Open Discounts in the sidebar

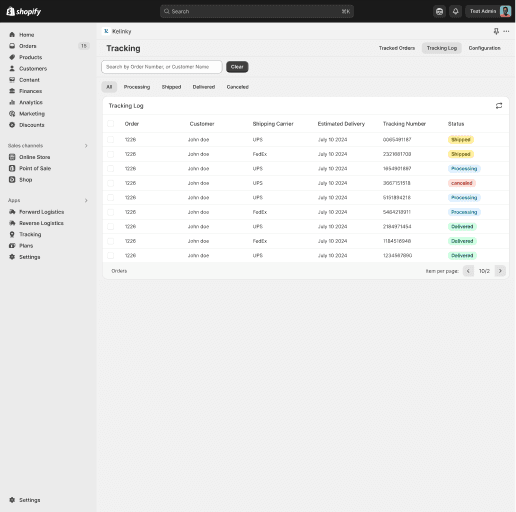coord(31,125)
